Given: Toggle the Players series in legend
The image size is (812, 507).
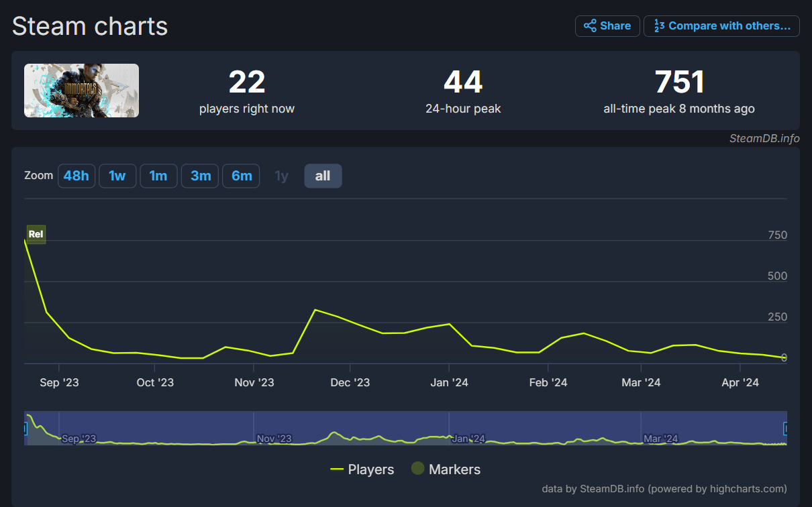Looking at the screenshot, I should point(362,469).
